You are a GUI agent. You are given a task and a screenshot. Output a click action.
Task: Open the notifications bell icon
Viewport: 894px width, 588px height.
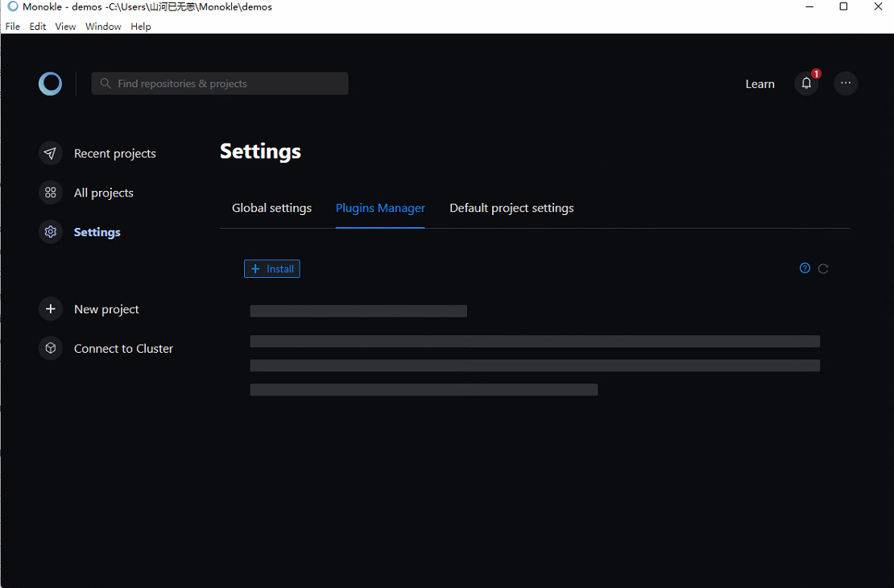tap(806, 83)
